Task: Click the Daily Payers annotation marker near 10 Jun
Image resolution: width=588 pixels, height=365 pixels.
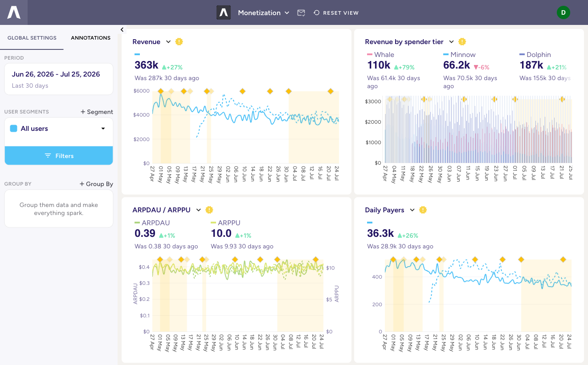Action: [475, 260]
